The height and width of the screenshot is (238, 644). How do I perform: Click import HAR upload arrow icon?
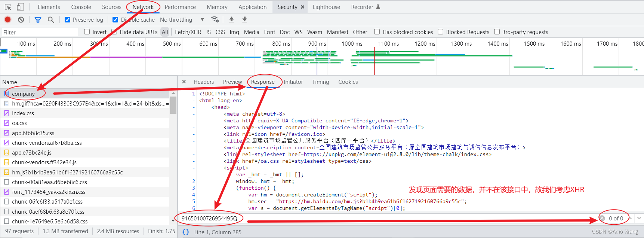231,19
